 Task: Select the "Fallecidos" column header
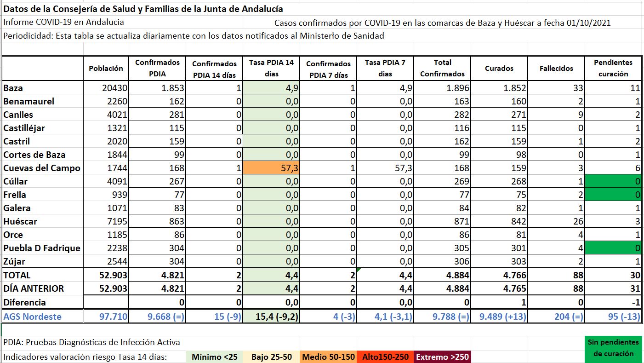point(556,68)
